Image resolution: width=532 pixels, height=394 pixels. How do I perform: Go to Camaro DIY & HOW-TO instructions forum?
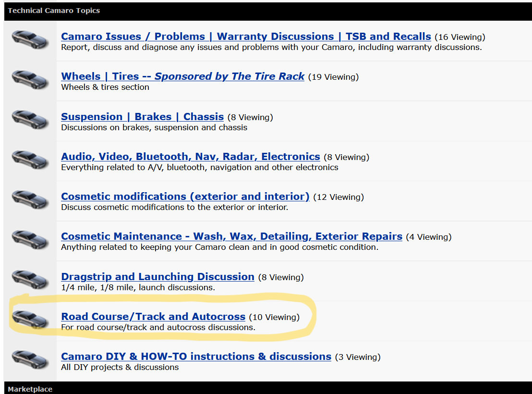196,357
